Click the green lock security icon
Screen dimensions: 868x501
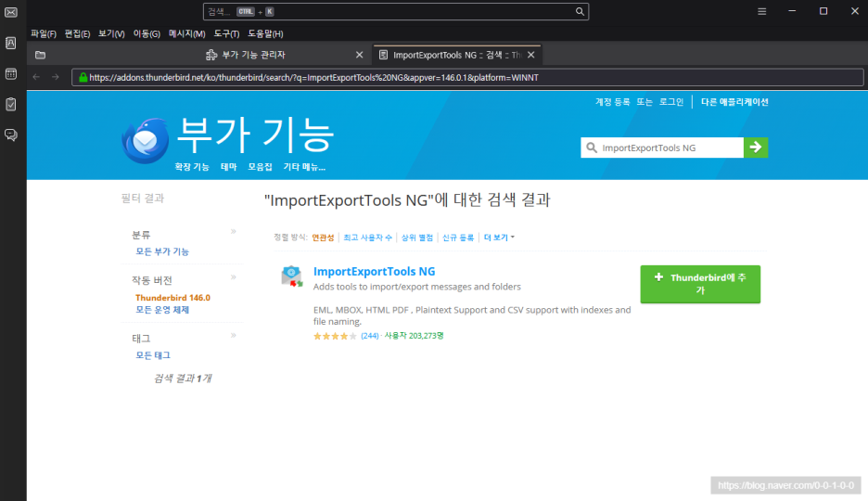click(x=83, y=78)
